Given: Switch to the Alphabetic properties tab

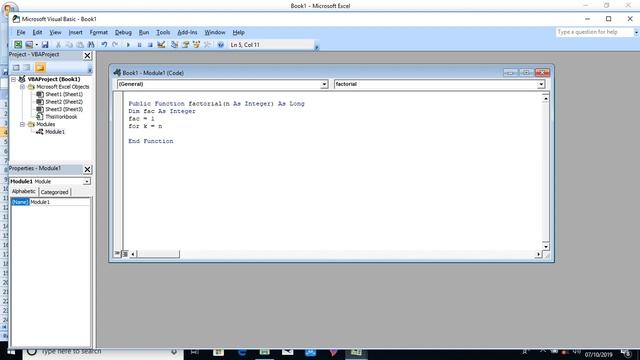Looking at the screenshot, I should pyautogui.click(x=24, y=191).
